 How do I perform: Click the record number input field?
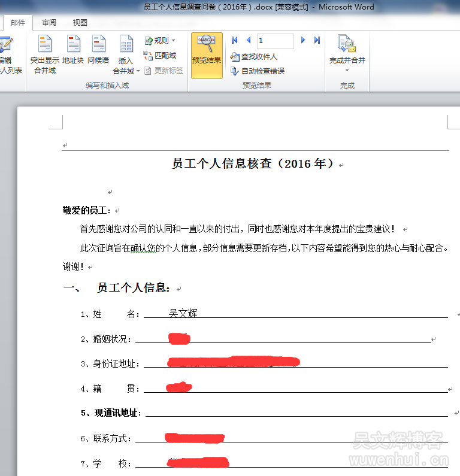click(x=275, y=41)
